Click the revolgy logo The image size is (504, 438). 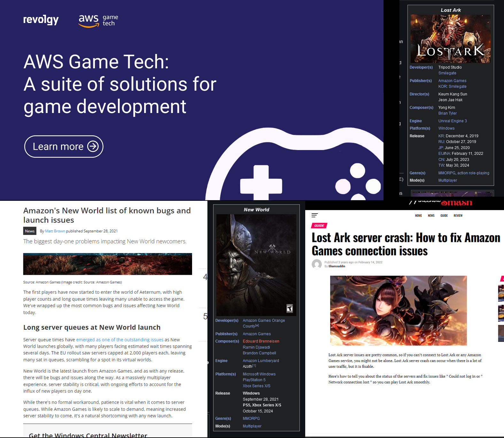tap(41, 20)
